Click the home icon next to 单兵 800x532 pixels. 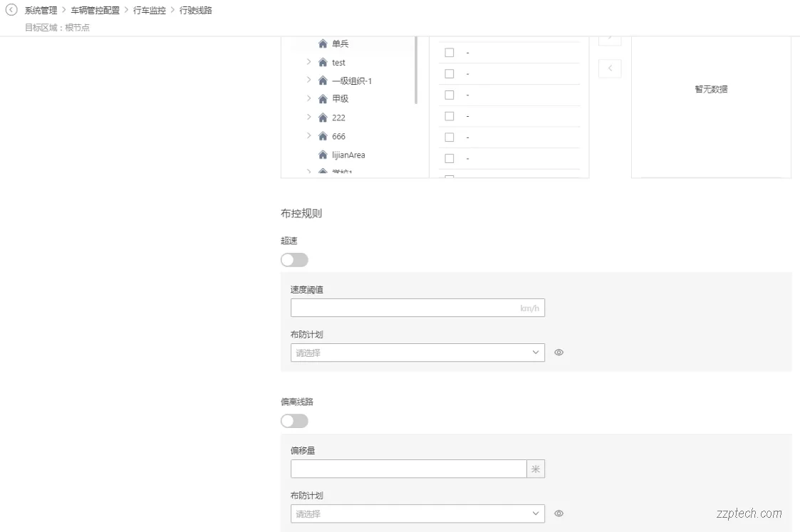[x=323, y=44]
